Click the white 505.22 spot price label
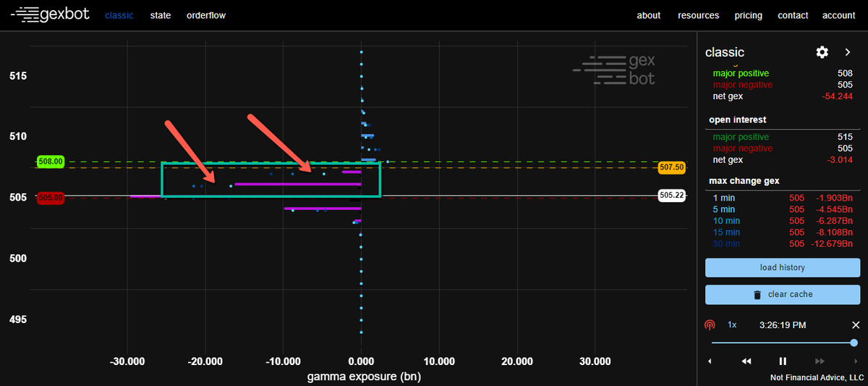Image resolution: width=868 pixels, height=386 pixels. [x=672, y=196]
